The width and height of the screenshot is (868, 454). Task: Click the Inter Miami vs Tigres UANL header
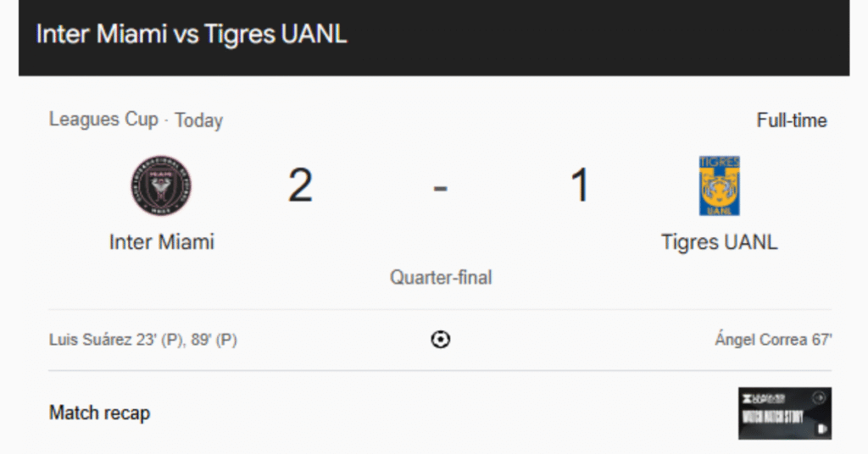(192, 35)
